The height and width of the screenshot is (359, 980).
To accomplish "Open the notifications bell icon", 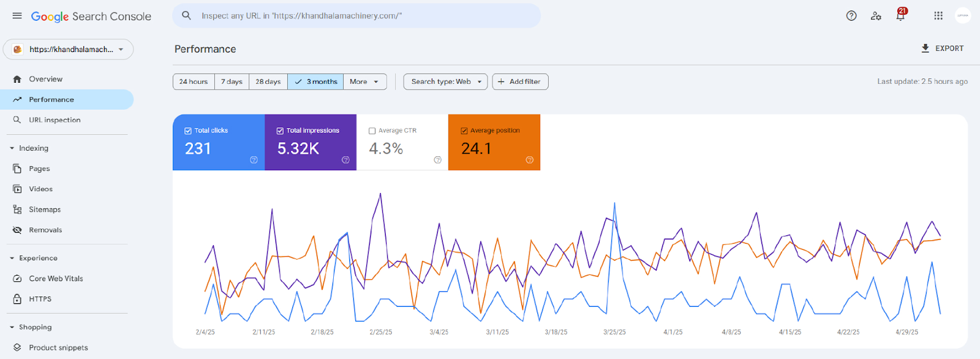I will click(x=900, y=16).
